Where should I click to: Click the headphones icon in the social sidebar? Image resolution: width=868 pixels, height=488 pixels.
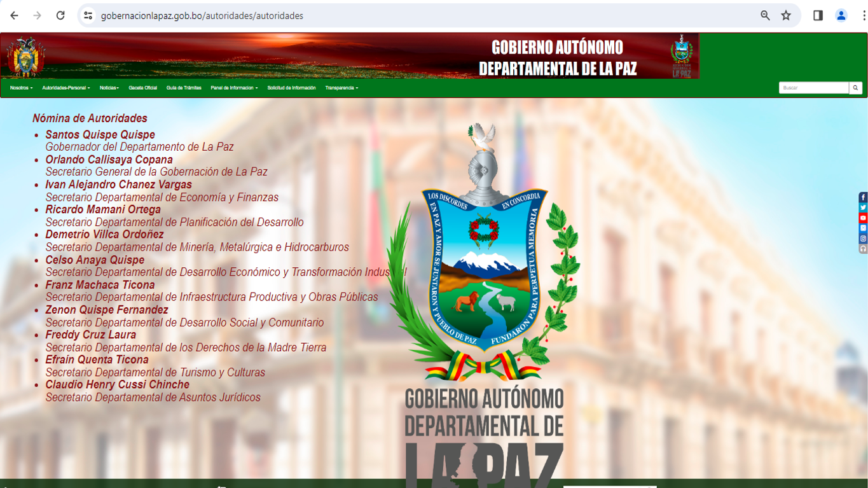(863, 249)
